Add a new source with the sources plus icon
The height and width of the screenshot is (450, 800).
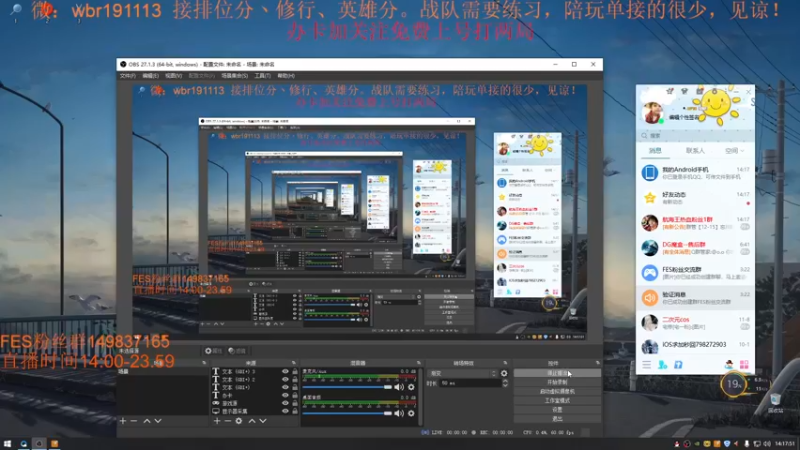pos(217,421)
